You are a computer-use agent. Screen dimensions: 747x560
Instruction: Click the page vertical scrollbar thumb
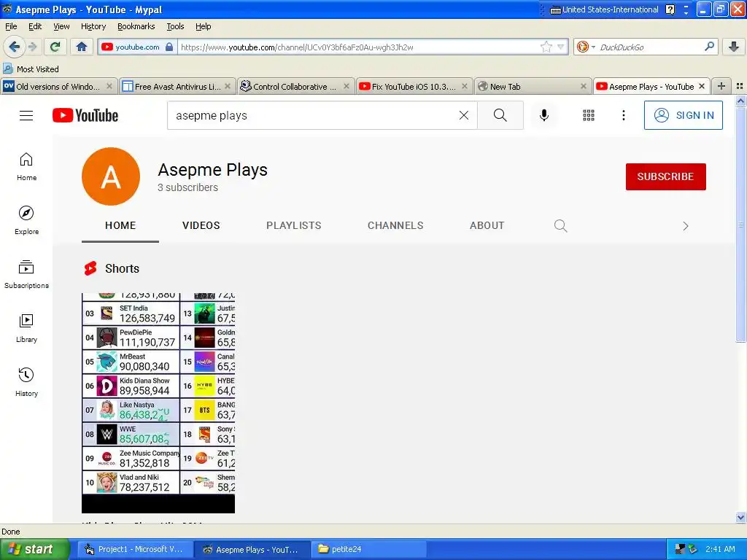(x=740, y=224)
